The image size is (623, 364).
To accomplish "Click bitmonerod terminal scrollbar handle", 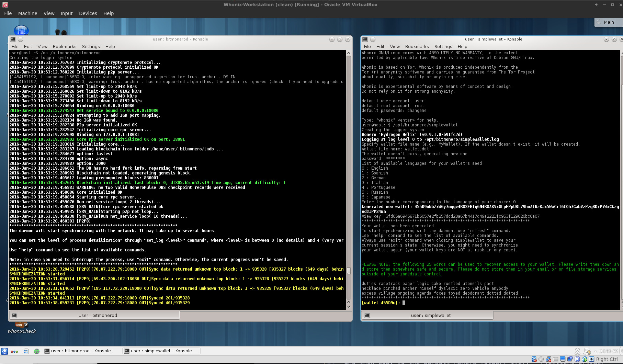I will [x=349, y=271].
